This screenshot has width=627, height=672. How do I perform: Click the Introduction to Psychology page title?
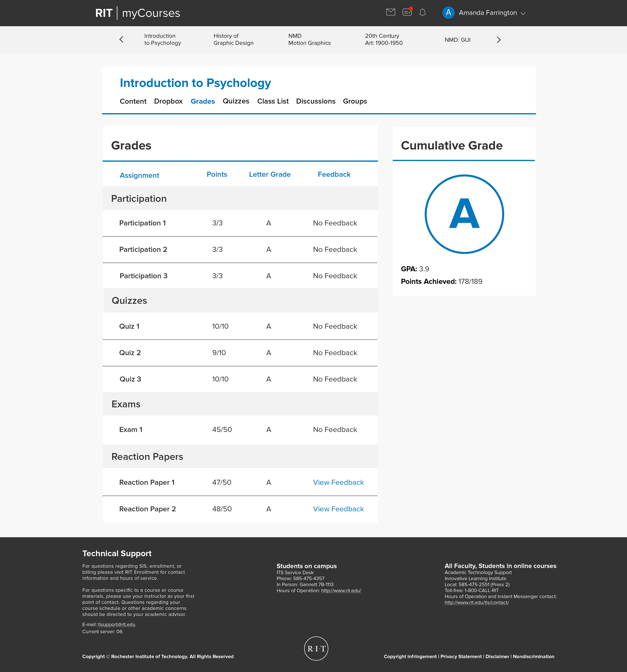click(195, 83)
